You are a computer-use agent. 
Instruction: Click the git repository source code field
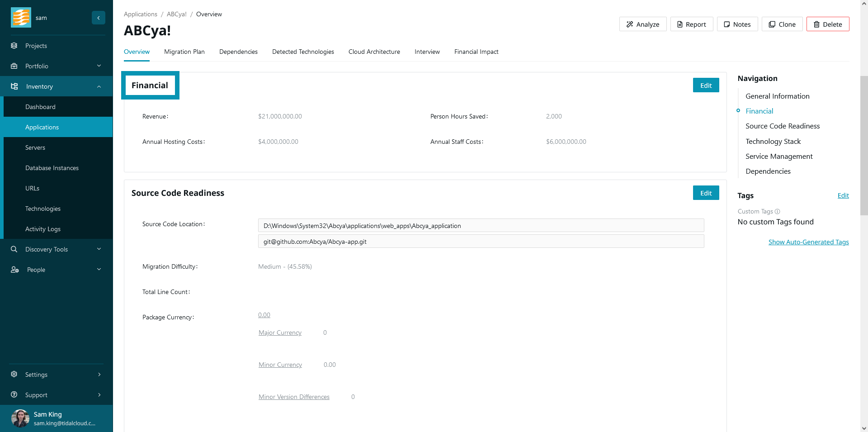coord(481,242)
